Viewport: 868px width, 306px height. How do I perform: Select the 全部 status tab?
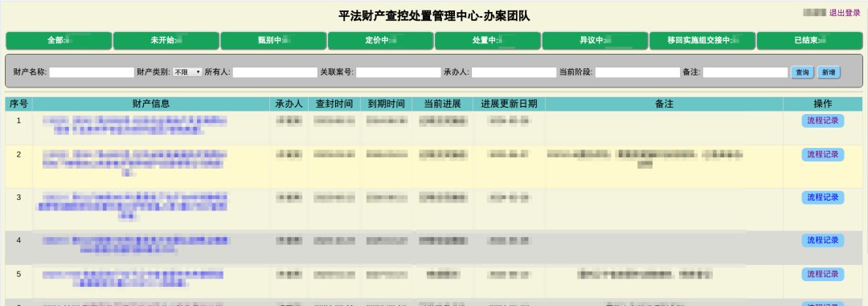(59, 41)
